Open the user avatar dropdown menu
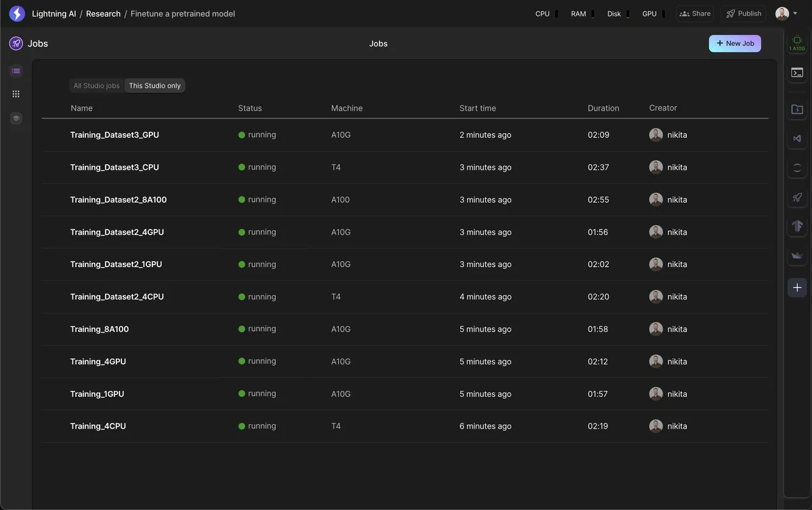The image size is (812, 510). click(787, 13)
